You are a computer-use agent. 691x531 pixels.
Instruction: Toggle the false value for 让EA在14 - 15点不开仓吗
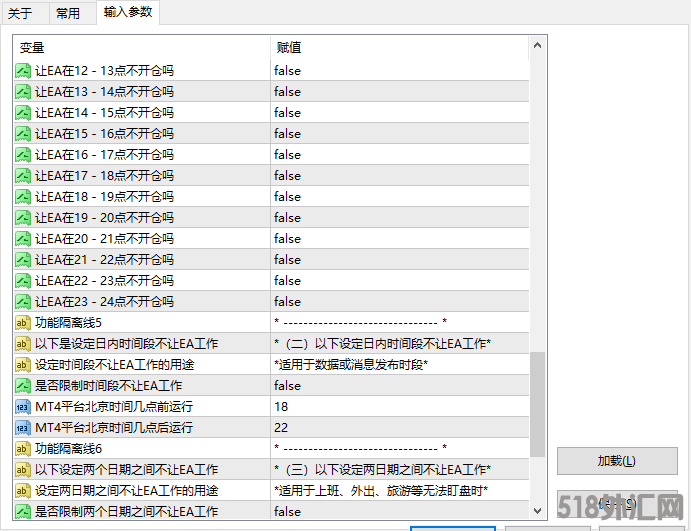pos(287,113)
